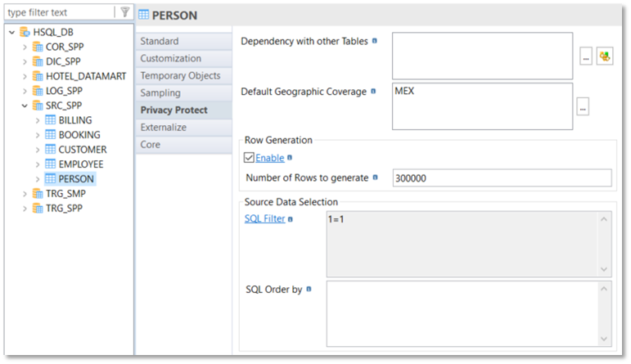Click the LOG_SPP schema icon

click(38, 91)
